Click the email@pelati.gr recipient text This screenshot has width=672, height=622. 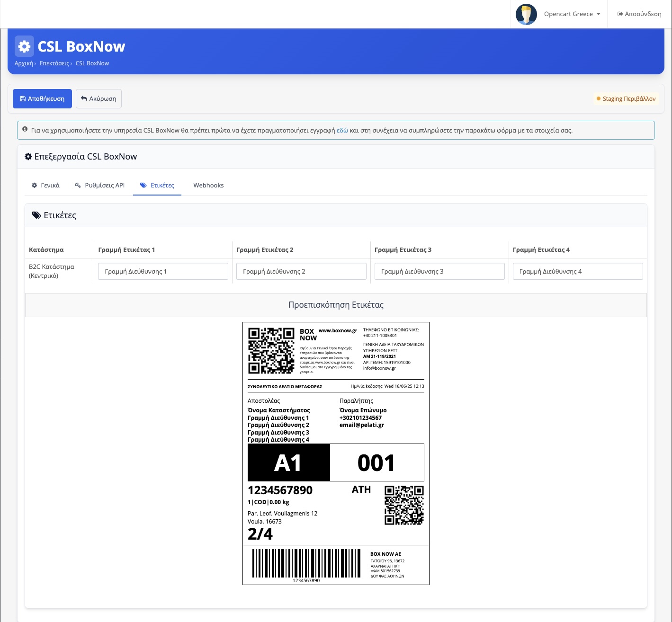(x=362, y=425)
